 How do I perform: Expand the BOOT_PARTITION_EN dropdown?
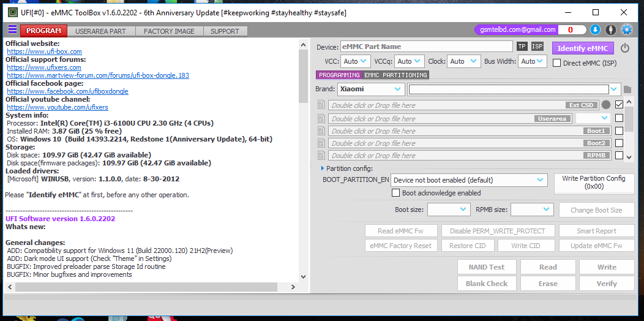pos(468,180)
